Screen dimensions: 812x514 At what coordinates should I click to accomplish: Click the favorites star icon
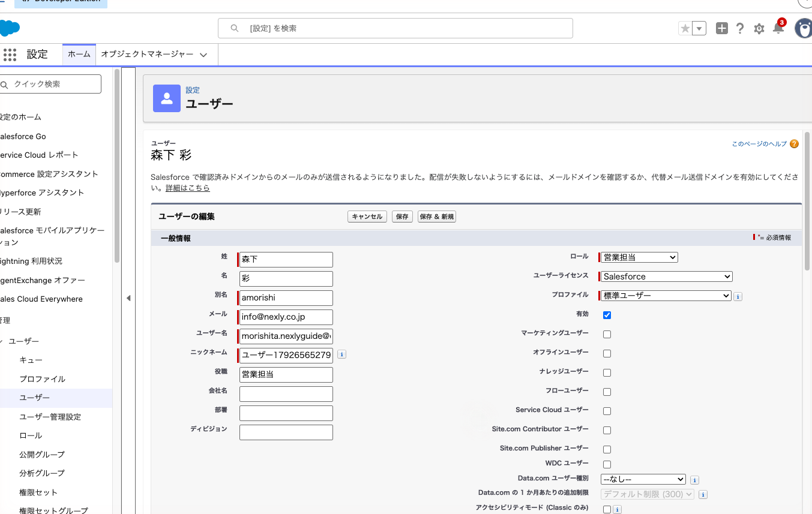[x=685, y=28]
